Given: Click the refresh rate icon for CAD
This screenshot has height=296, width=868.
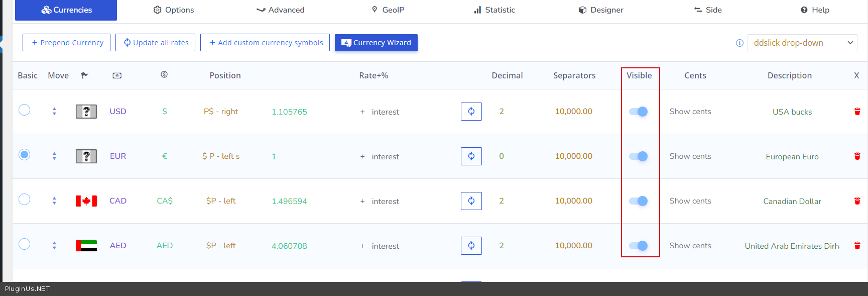Looking at the screenshot, I should tap(471, 201).
